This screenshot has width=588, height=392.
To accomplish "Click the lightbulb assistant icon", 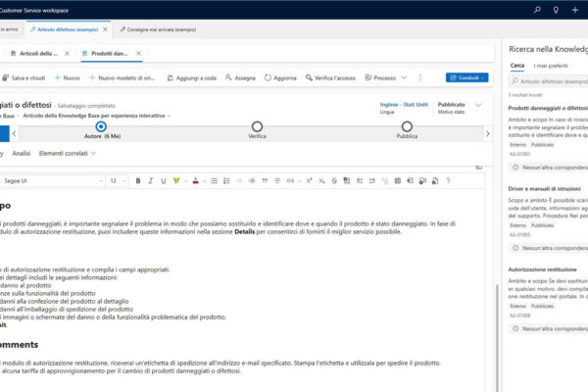I will (x=556, y=10).
